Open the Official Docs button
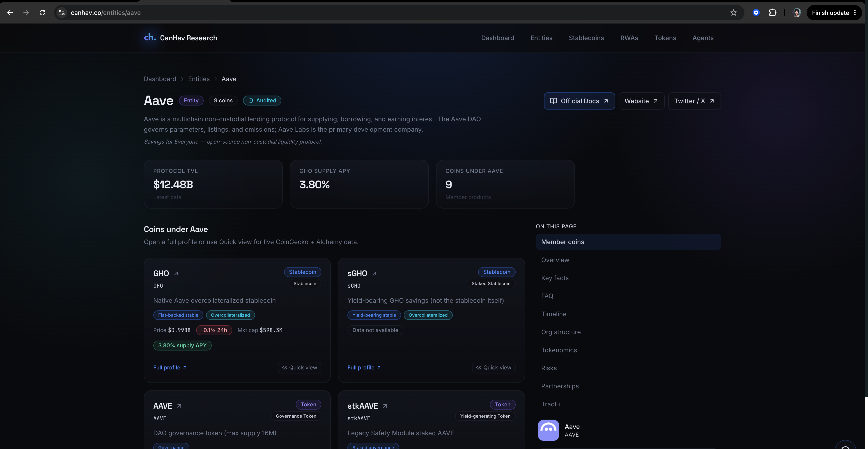The height and width of the screenshot is (449, 868). point(579,101)
